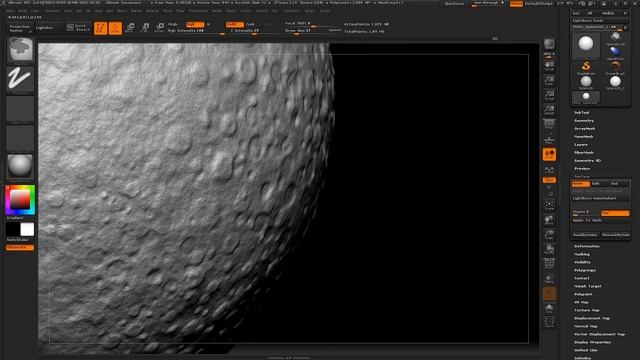This screenshot has width=640, height=360.
Task: Render with the BPR icon
Action: pos(549,44)
